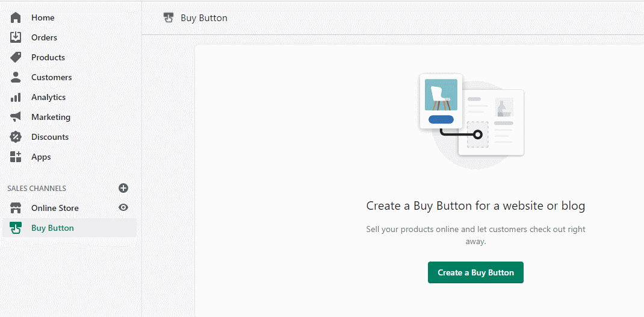Viewport: 644px width, 317px height.
Task: Click the Orders inbox icon
Action: 16,37
